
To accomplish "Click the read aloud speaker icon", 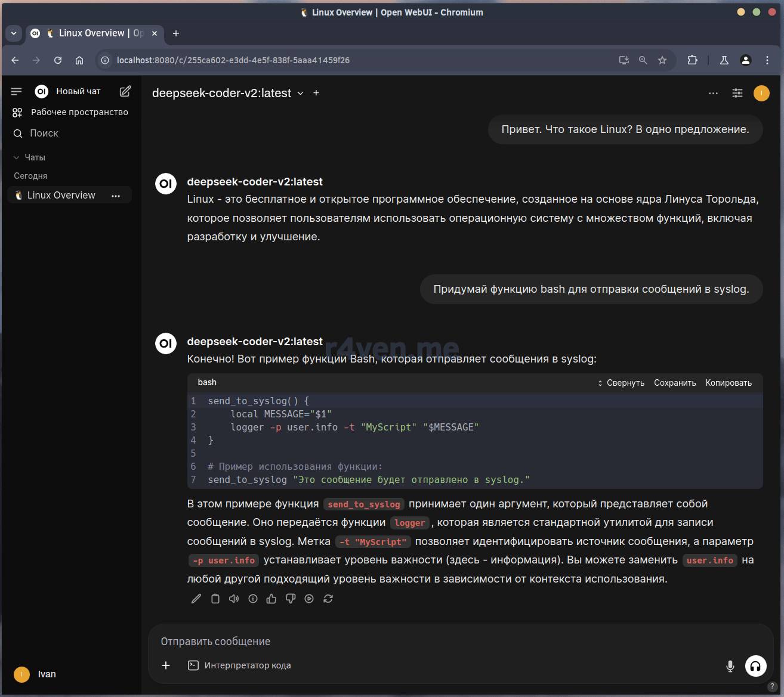I will point(234,599).
